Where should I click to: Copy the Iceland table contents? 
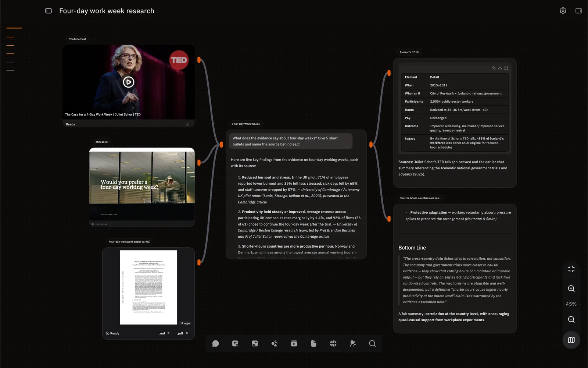(x=494, y=68)
